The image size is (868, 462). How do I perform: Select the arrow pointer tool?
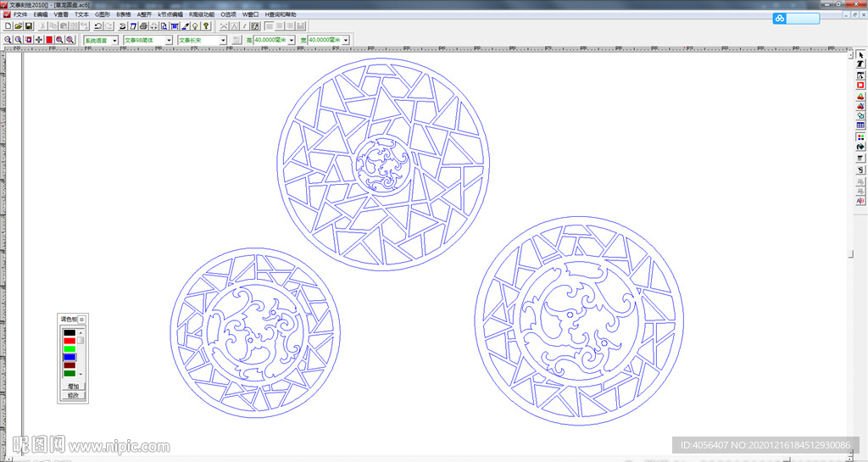[x=860, y=55]
